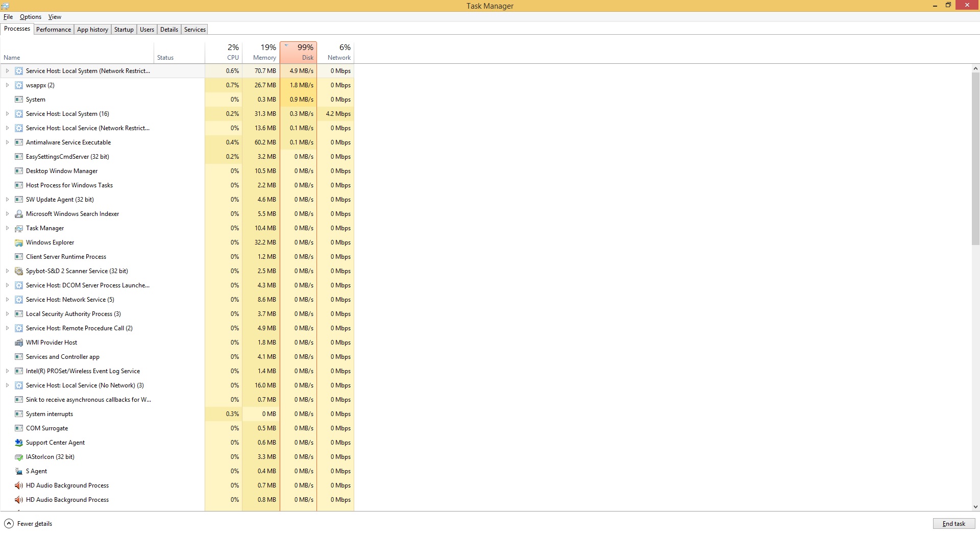Expand SW Update Agent (32 bit) row
The width and height of the screenshot is (980, 536).
point(7,200)
